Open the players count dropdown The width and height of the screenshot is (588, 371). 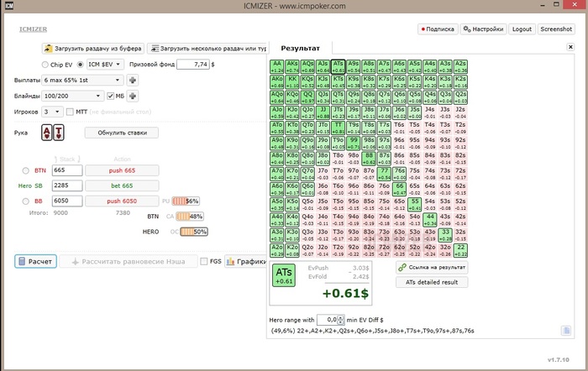pos(52,112)
